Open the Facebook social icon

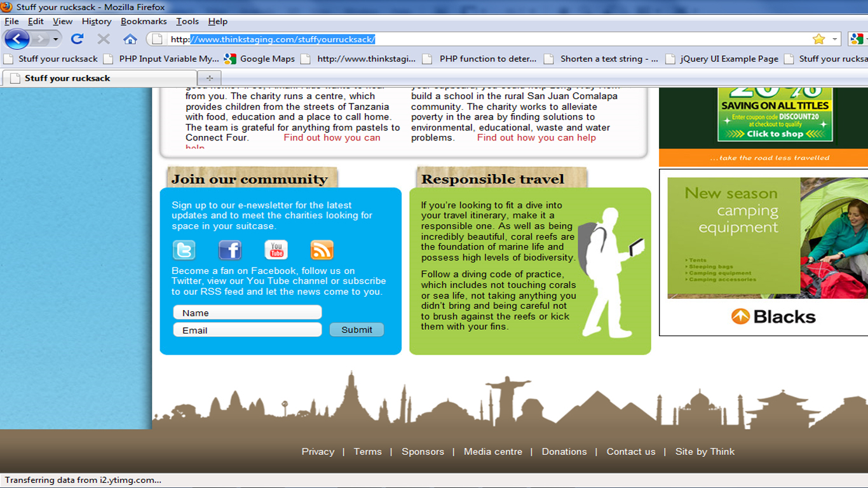click(x=230, y=250)
